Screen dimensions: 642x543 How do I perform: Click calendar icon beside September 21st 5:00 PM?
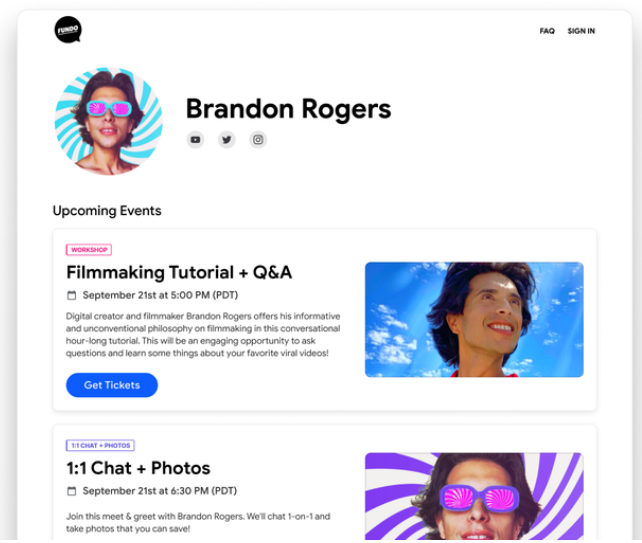tap(72, 295)
